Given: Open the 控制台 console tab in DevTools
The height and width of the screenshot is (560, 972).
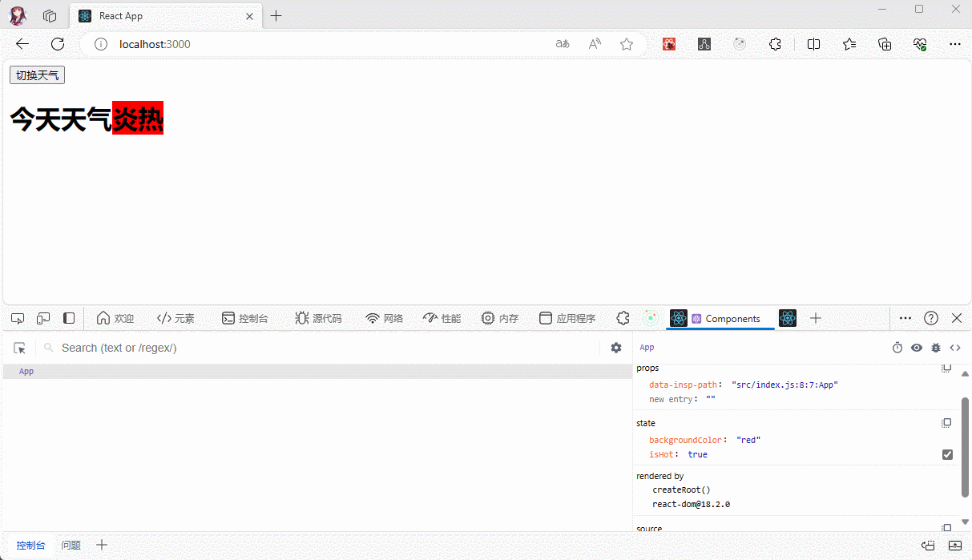Looking at the screenshot, I should [244, 318].
